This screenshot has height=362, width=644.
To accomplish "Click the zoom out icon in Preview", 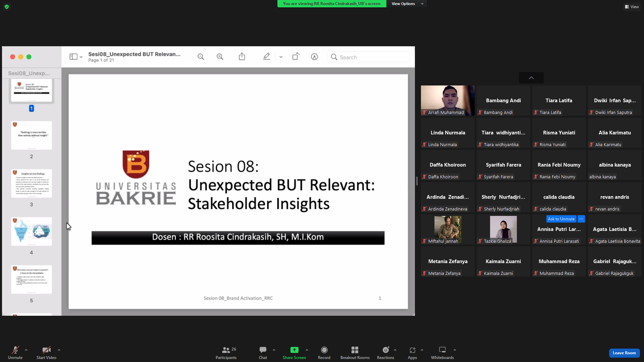I will (201, 57).
